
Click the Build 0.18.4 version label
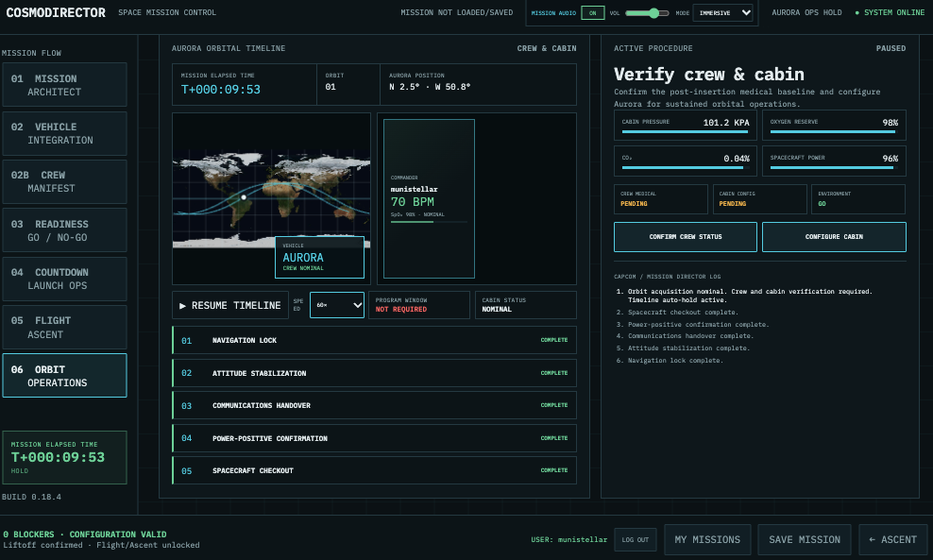point(31,497)
